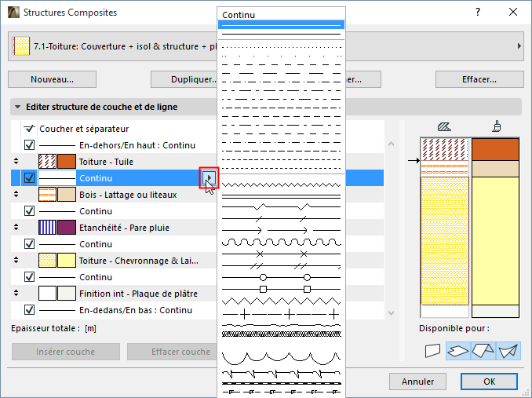The width and height of the screenshot is (532, 398).
Task: Toggle the En-dedans/En bas line checkbox
Action: 29,309
